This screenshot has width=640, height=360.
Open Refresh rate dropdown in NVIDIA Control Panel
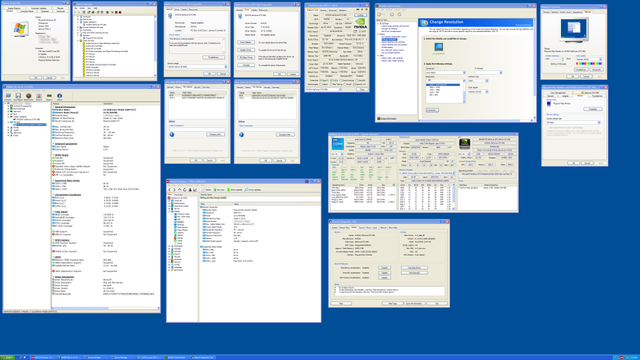coord(478,81)
